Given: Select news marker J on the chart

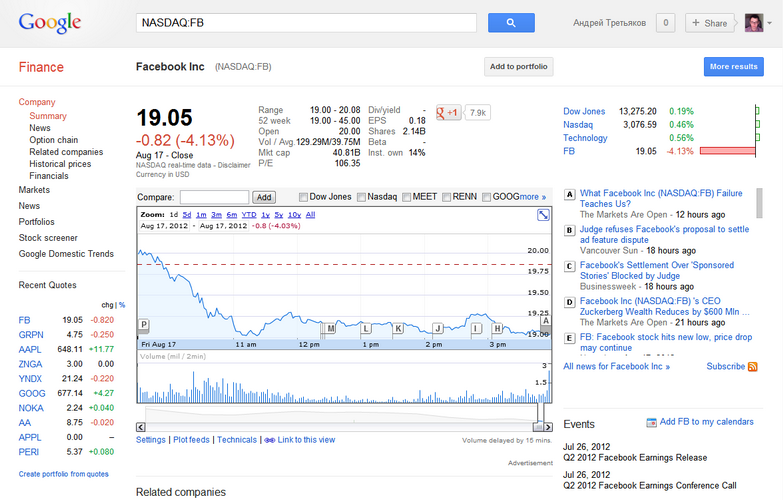Looking at the screenshot, I should pyautogui.click(x=438, y=328).
